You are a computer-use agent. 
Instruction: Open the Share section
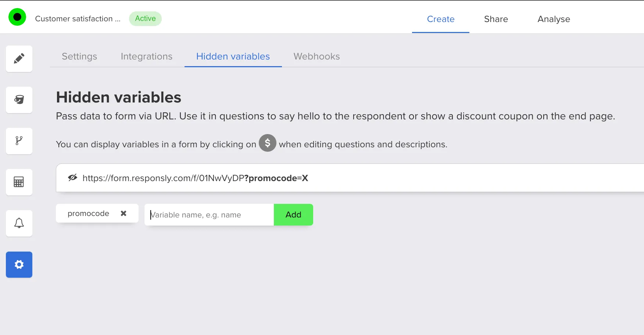pyautogui.click(x=496, y=19)
